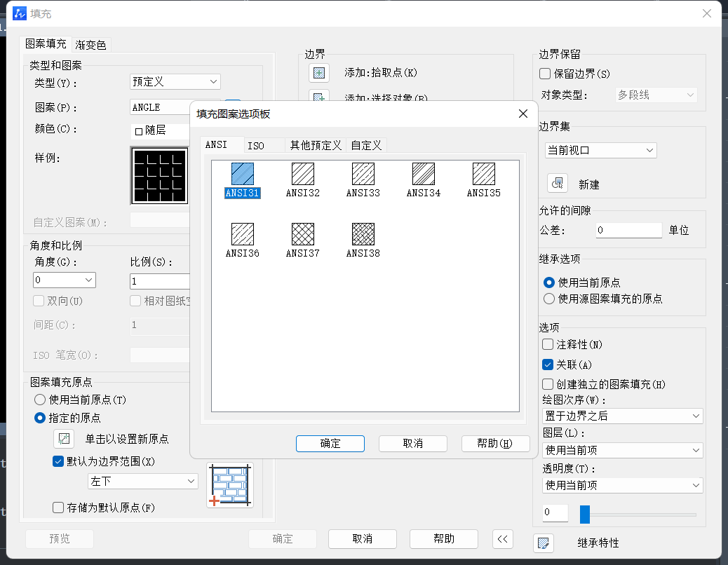
Task: Click the set new origin icon
Action: tap(64, 438)
